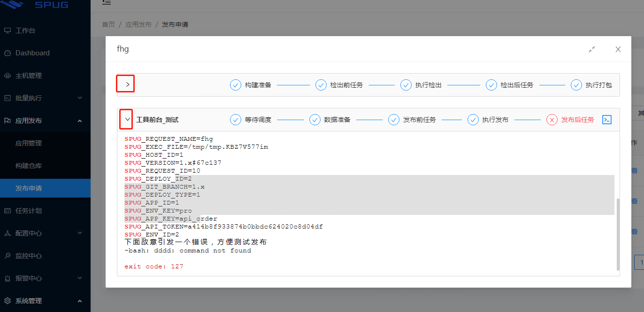Open terminal icon next to 发布后任务
The width and height of the screenshot is (644, 312).
click(607, 120)
